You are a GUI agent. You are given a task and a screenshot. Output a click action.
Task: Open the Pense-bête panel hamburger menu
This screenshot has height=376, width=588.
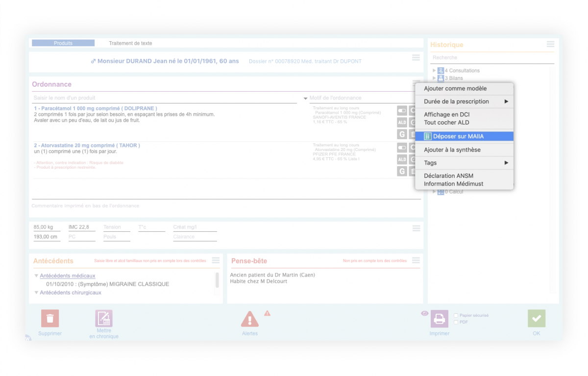[416, 260]
